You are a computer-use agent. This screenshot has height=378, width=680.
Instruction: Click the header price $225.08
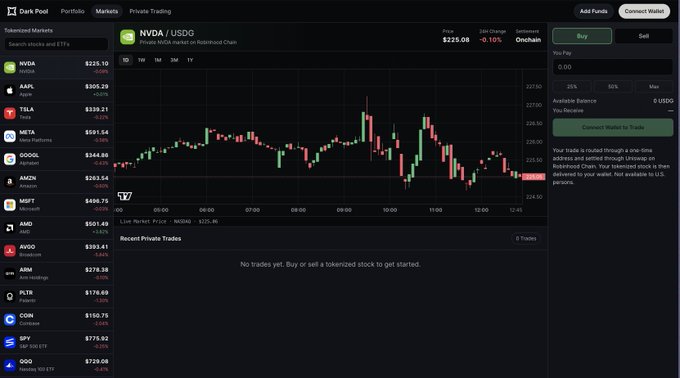[x=456, y=40]
